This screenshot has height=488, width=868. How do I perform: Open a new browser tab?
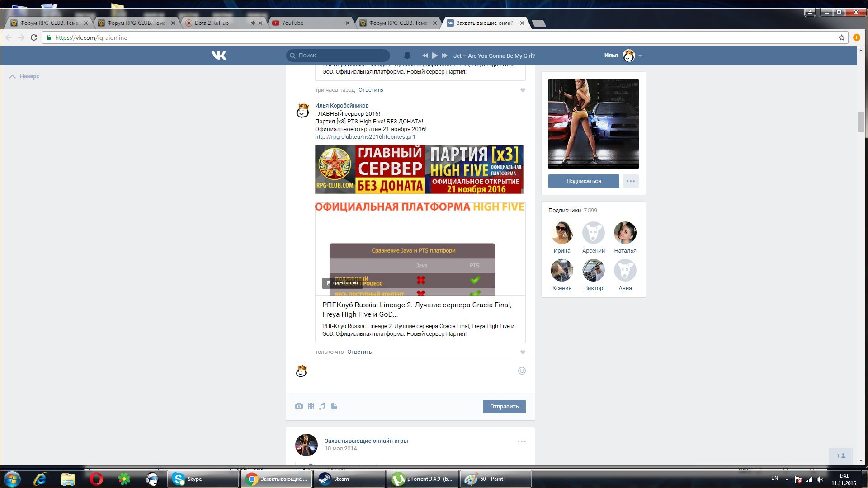pos(538,23)
